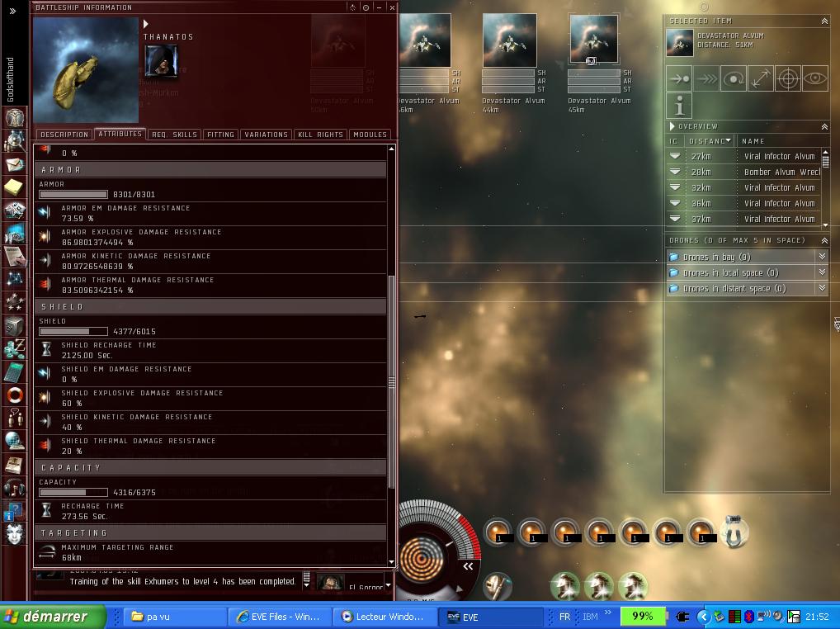Screen dimensions: 840x629
Task: Collapse the Selected Item panel
Action: coord(824,21)
